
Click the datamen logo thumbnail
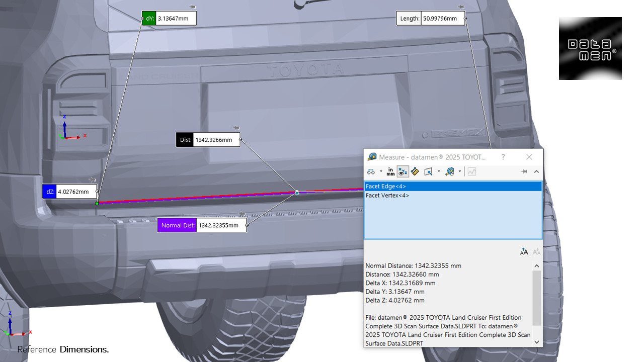tap(590, 48)
